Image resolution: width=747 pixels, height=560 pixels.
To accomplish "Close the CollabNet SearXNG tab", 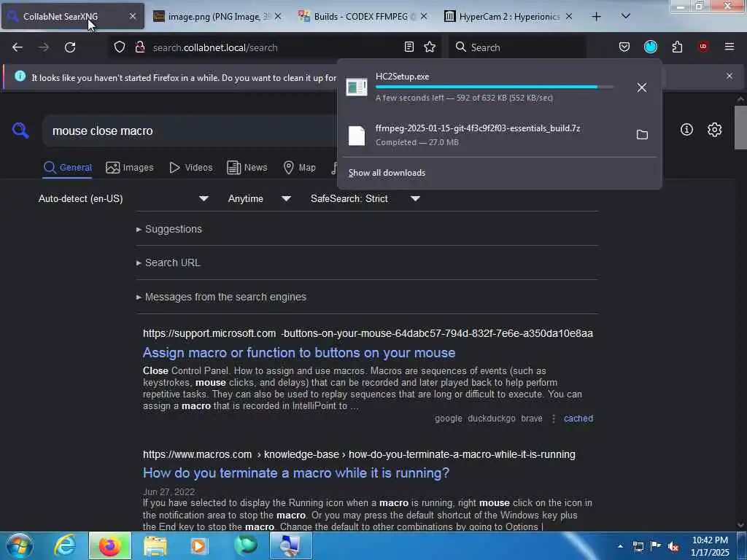I will tap(133, 17).
